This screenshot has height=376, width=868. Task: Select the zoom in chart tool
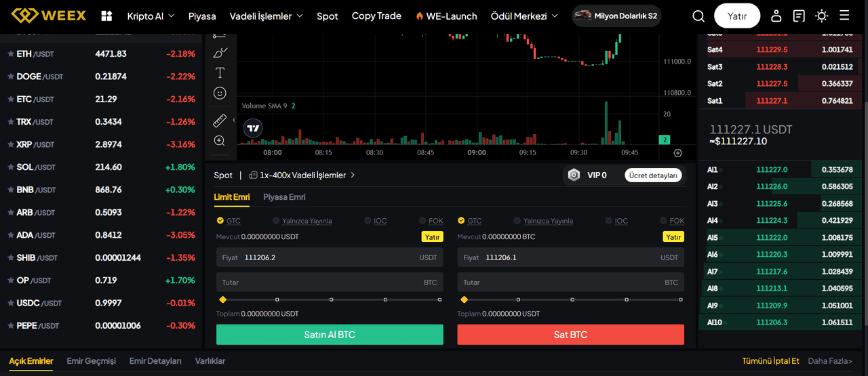click(x=220, y=141)
